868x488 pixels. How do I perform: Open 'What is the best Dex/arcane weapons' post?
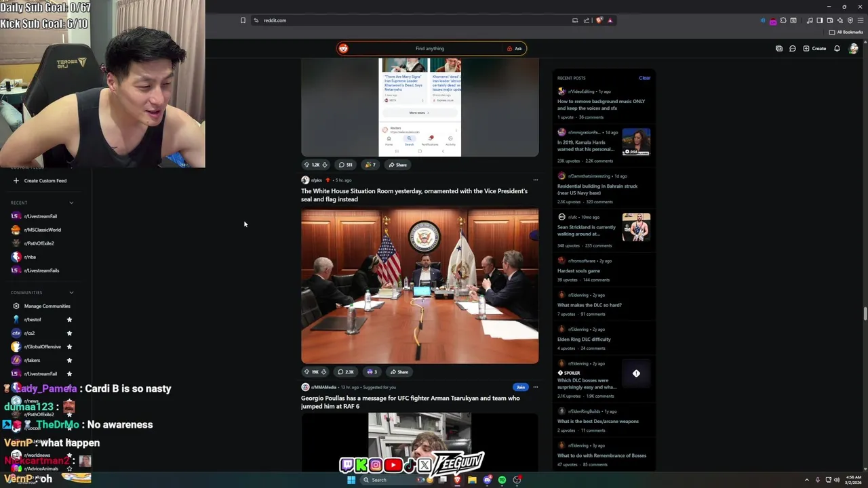(x=598, y=421)
